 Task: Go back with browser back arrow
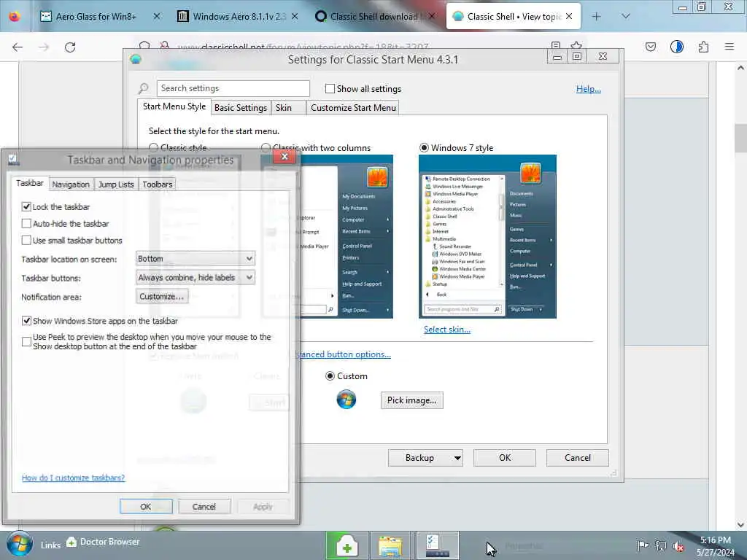pos(18,47)
